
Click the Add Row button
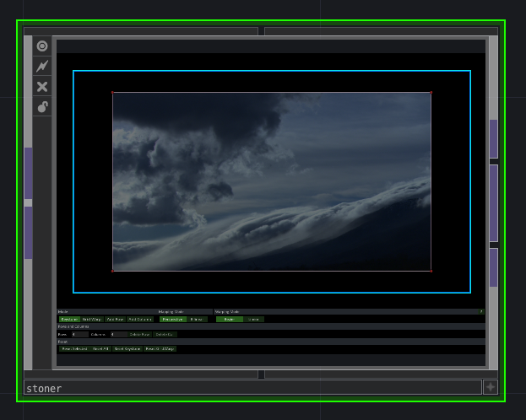(x=115, y=320)
